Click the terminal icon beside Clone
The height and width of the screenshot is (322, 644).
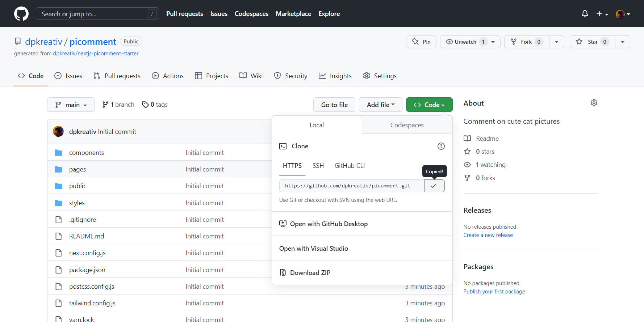(x=283, y=146)
